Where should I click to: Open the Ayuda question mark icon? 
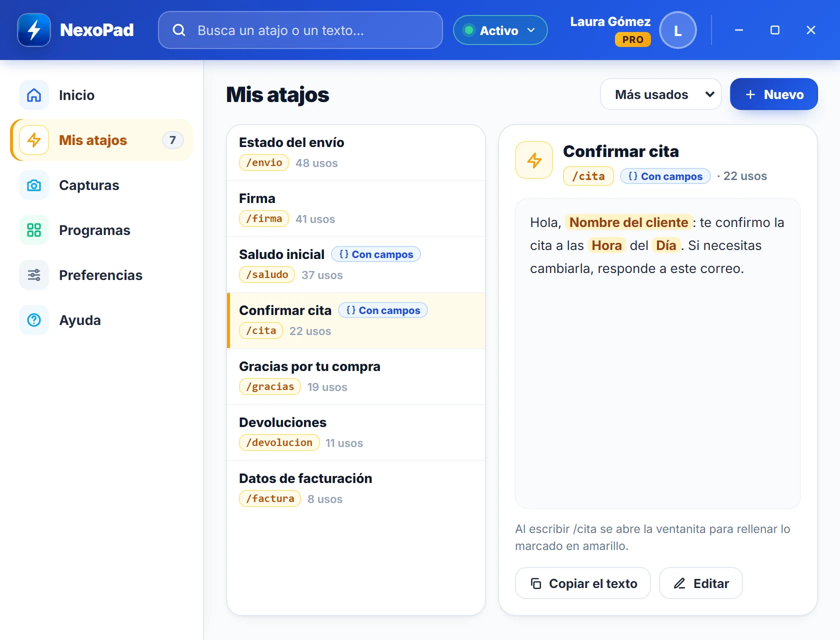[34, 320]
